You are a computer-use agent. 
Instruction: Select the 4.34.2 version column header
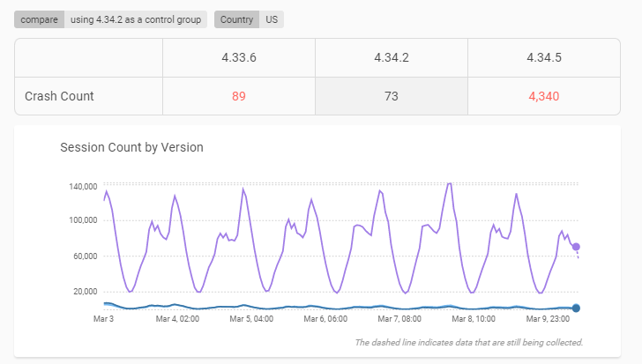tap(392, 57)
